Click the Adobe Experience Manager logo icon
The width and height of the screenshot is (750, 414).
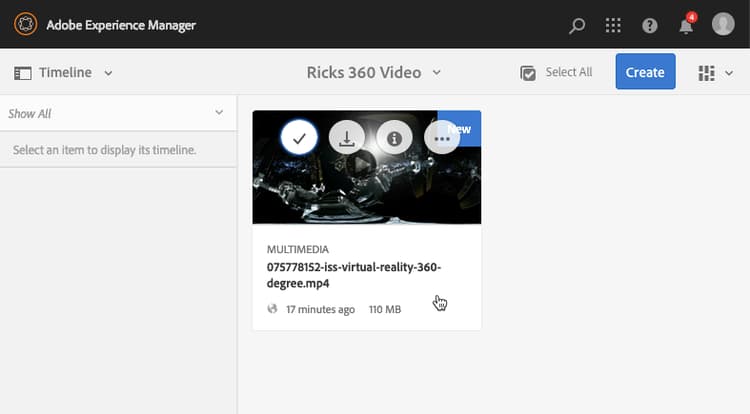click(25, 24)
